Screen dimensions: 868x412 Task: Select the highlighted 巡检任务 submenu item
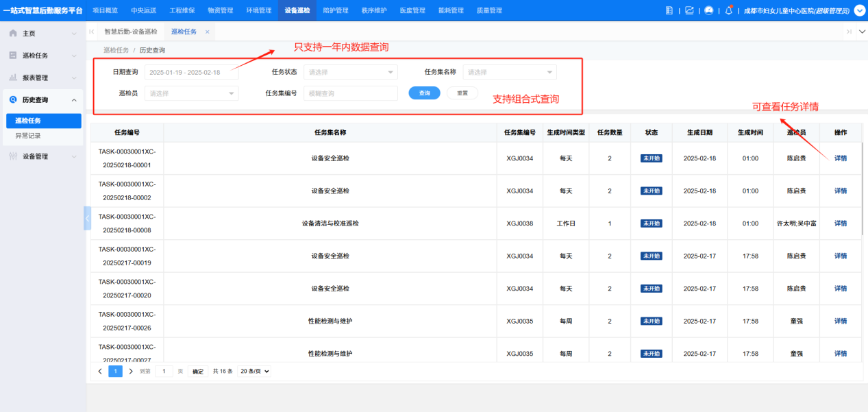click(x=44, y=121)
